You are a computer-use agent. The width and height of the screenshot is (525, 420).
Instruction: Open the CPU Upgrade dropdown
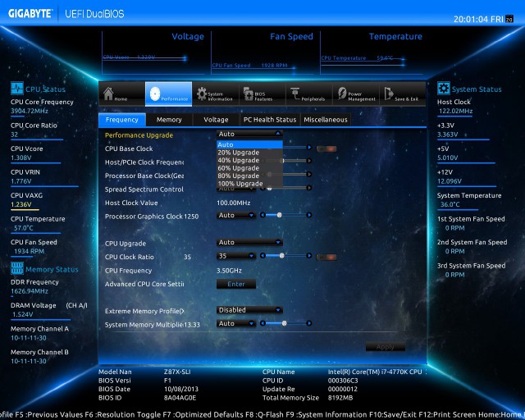point(249,242)
